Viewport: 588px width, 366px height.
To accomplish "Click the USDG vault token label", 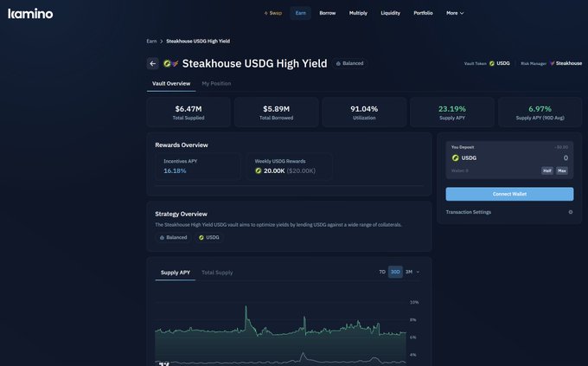I will (x=503, y=63).
